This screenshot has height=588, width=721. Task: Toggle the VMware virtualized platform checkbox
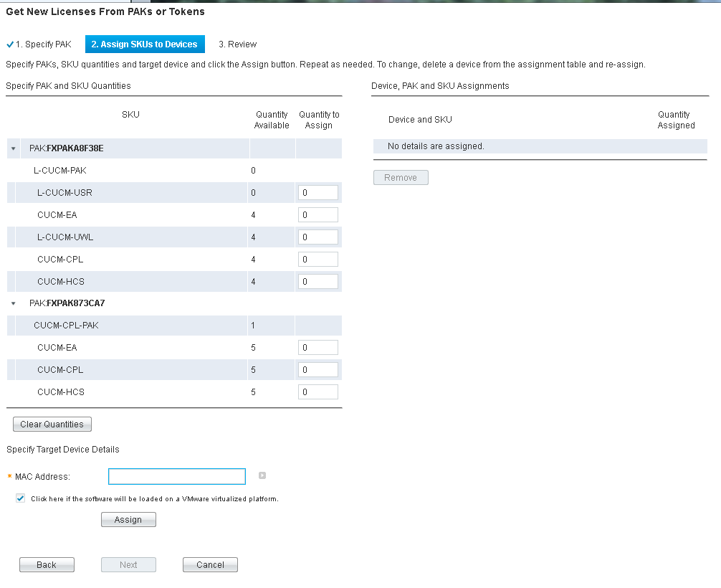click(21, 498)
